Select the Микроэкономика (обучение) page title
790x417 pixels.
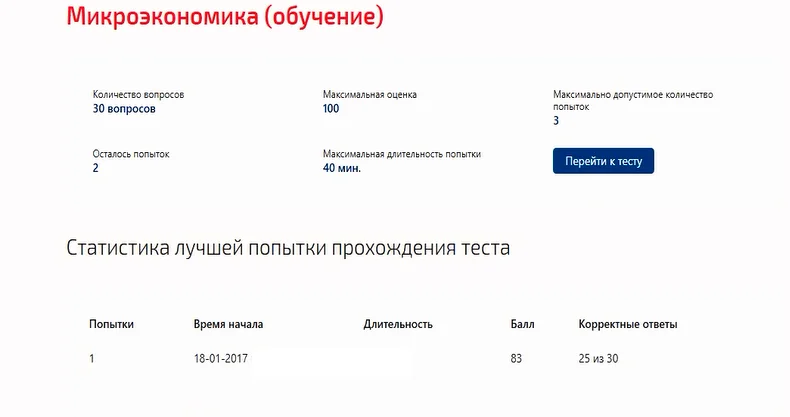point(225,16)
